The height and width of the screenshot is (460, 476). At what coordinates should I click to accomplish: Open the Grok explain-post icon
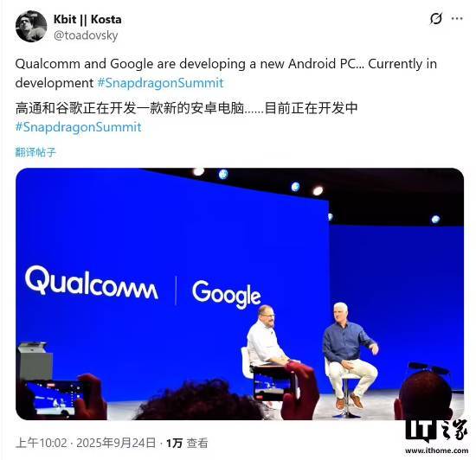[x=436, y=19]
